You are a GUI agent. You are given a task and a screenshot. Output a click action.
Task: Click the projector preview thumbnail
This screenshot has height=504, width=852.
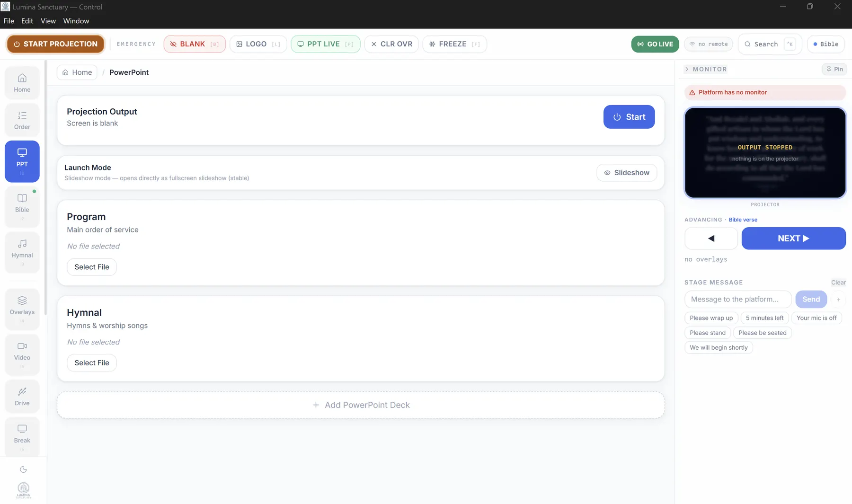click(x=765, y=153)
